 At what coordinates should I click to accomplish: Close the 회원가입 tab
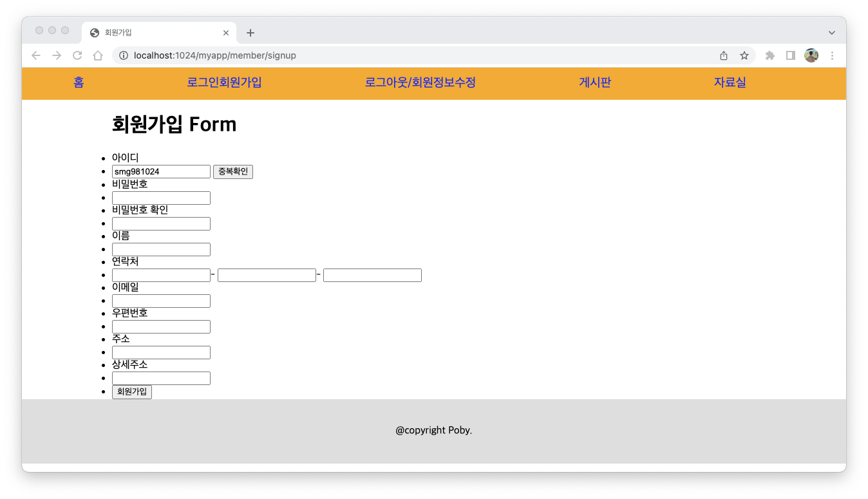pyautogui.click(x=226, y=33)
